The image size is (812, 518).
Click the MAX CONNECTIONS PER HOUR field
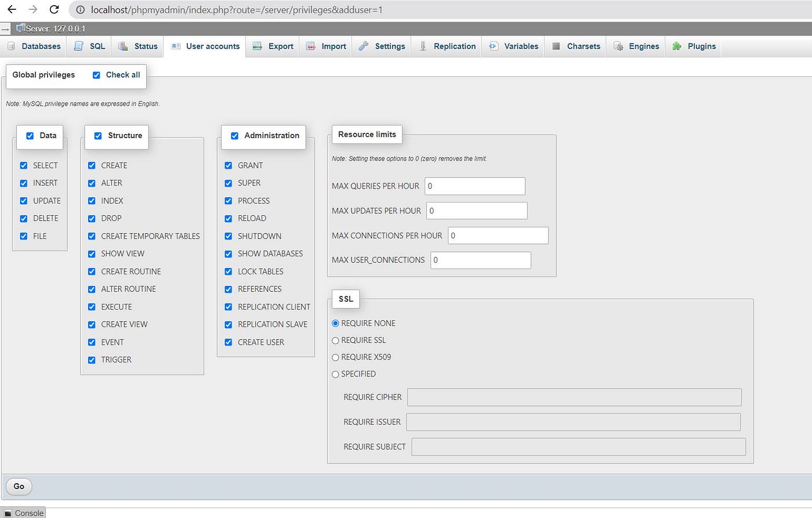point(498,236)
